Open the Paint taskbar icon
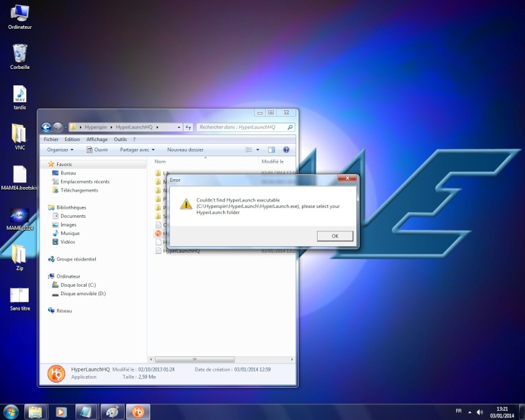The image size is (525, 420). pyautogui.click(x=112, y=412)
